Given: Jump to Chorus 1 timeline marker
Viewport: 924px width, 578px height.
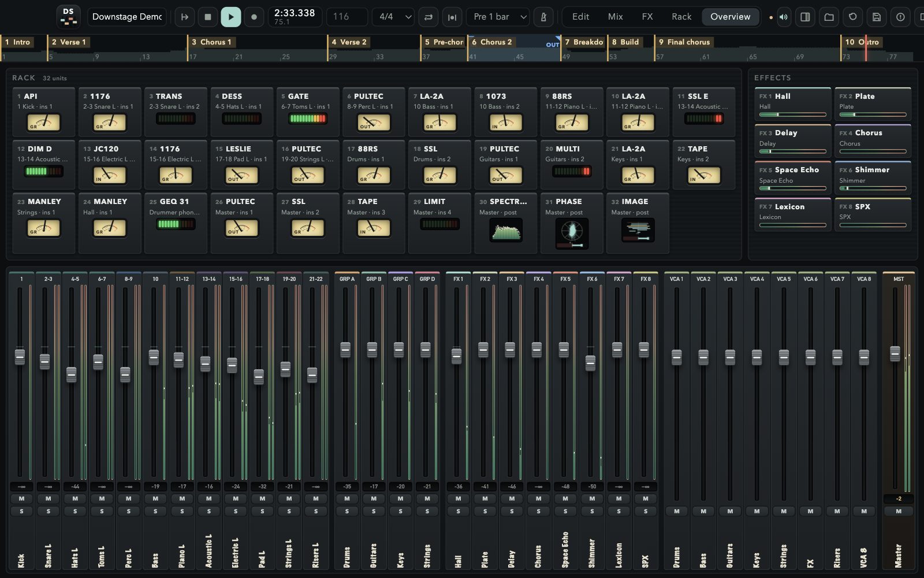Looking at the screenshot, I should (212, 42).
